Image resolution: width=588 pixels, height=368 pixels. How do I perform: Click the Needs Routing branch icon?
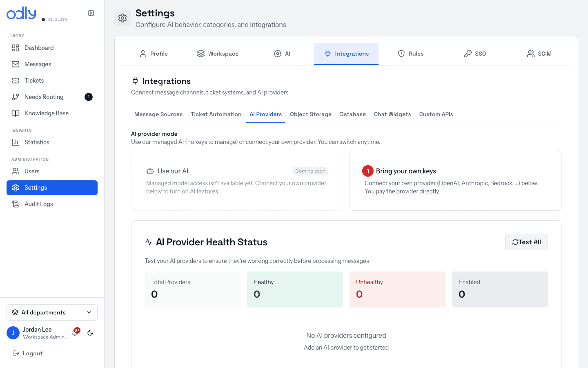tap(16, 97)
